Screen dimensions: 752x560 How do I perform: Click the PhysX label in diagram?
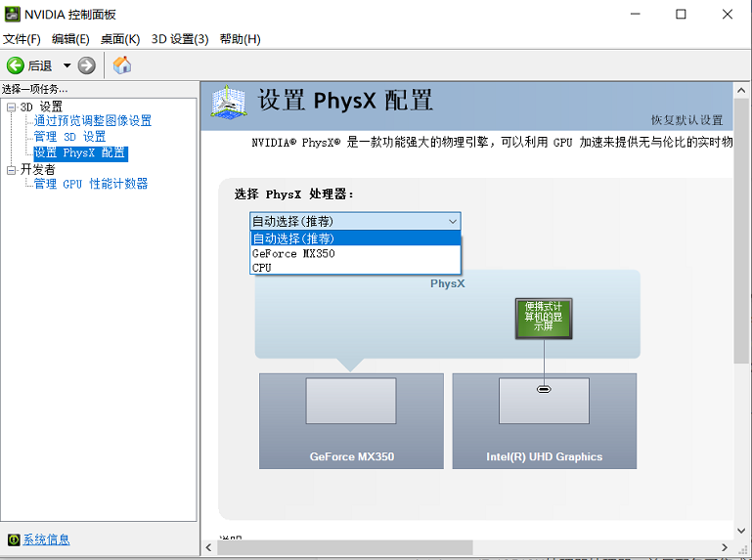448,283
